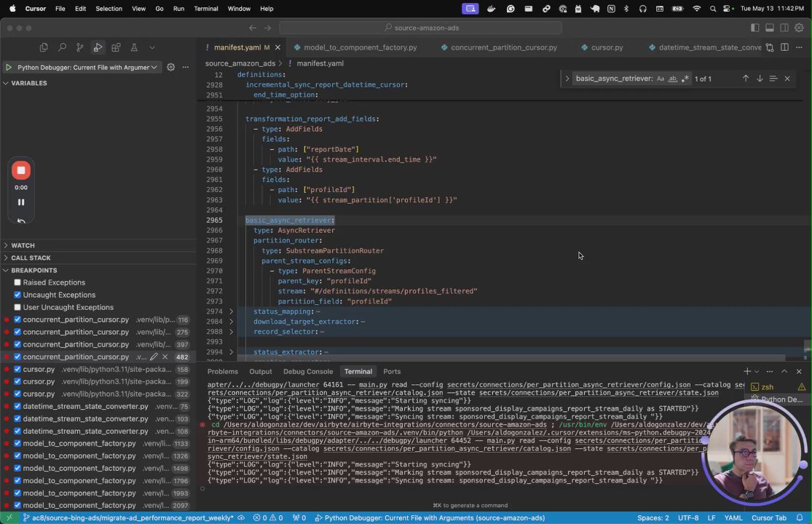Enable Raised Exceptions breakpoint checkbox

[x=17, y=282]
